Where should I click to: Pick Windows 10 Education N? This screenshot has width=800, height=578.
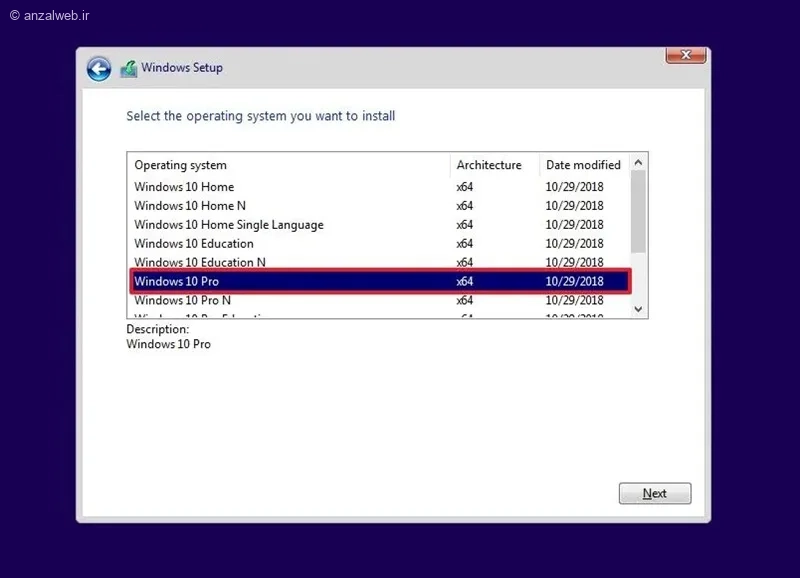pyautogui.click(x=378, y=262)
